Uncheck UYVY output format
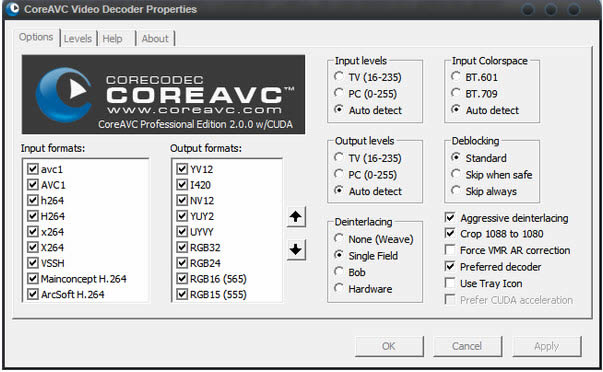The height and width of the screenshot is (372, 603). pyautogui.click(x=182, y=232)
